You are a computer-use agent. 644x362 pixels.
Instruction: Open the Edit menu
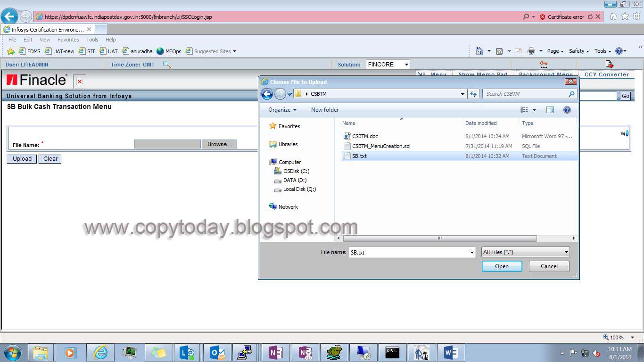[28, 40]
